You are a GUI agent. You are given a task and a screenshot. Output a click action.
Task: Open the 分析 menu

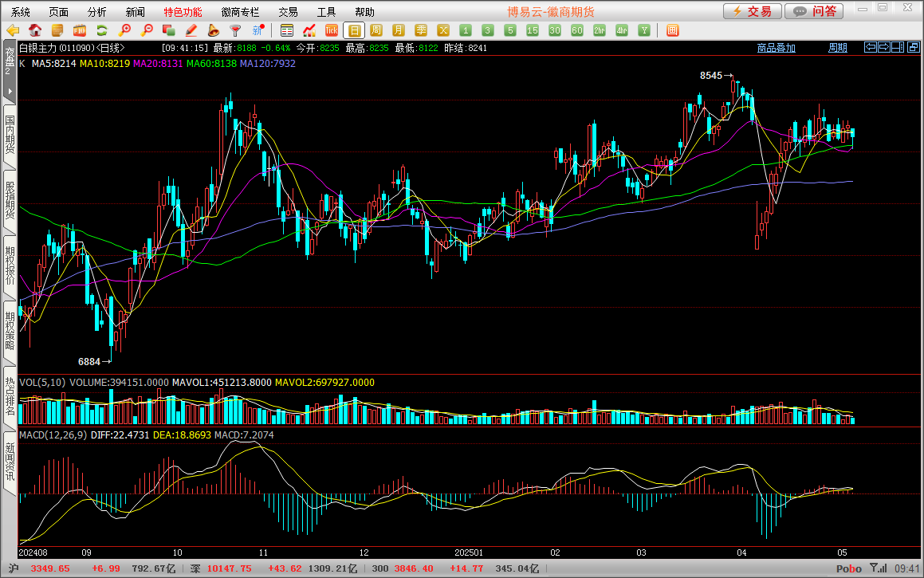97,12
